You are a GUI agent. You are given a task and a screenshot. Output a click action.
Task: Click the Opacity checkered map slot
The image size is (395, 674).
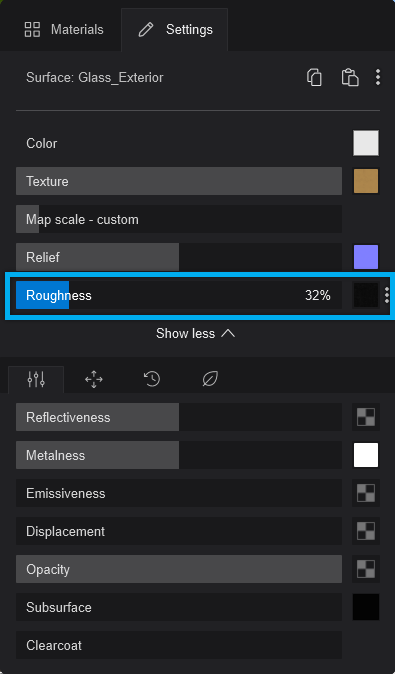coord(366,569)
